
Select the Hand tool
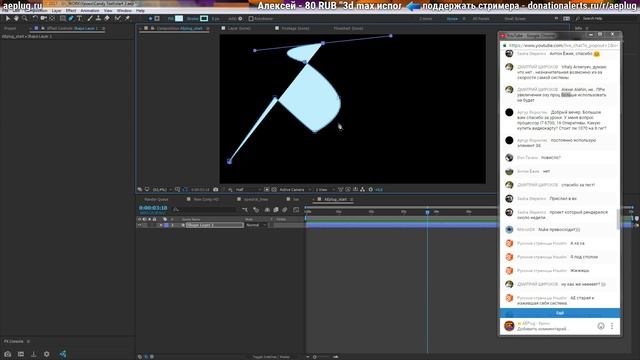coord(16,18)
